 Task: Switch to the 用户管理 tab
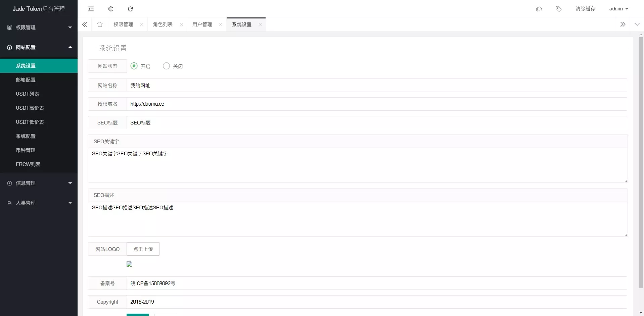pyautogui.click(x=202, y=24)
